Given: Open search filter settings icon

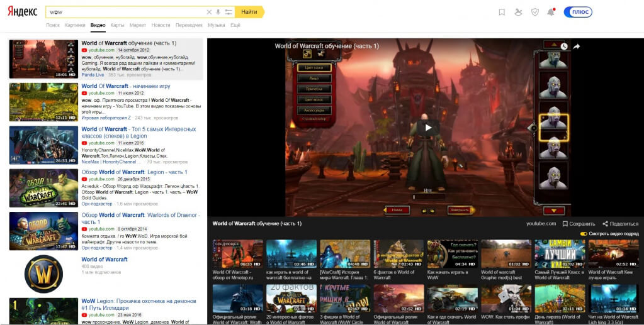Looking at the screenshot, I should coord(229,12).
